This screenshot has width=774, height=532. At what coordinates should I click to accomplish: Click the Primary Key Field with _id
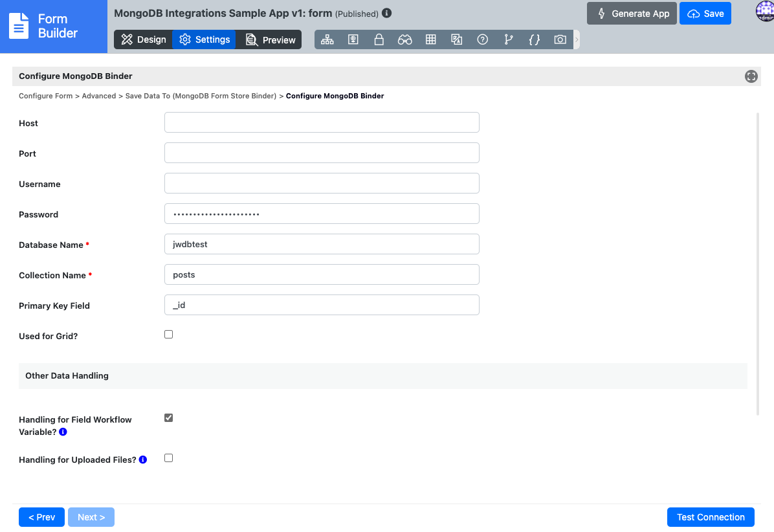322,305
